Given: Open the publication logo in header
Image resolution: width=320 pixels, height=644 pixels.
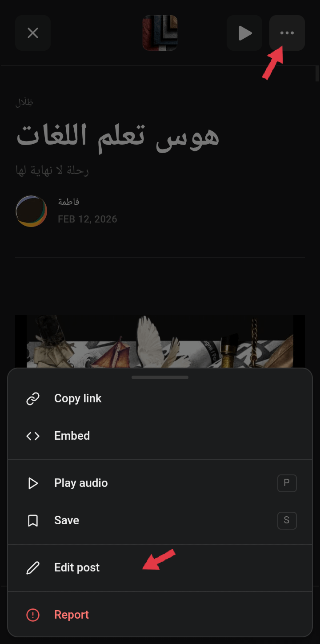Looking at the screenshot, I should pos(160,33).
